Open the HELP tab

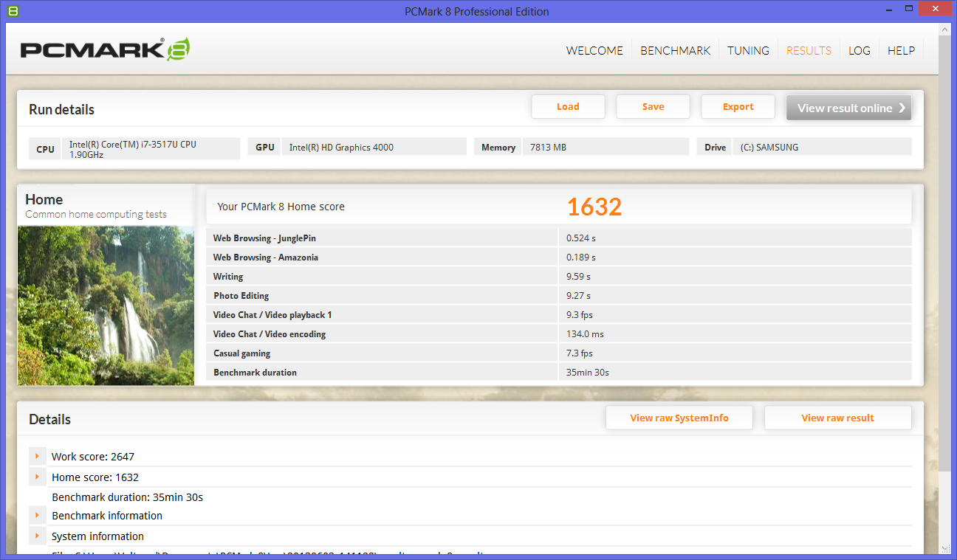[901, 50]
